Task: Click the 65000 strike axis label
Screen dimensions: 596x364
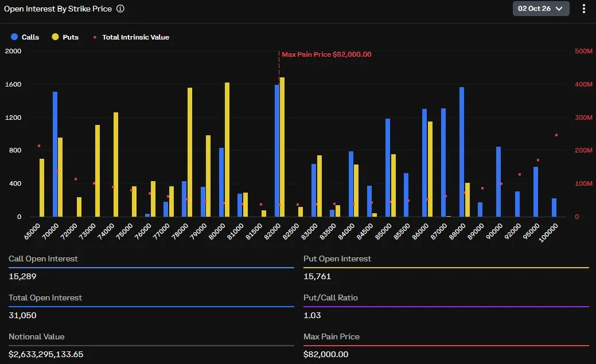Action: [32, 232]
